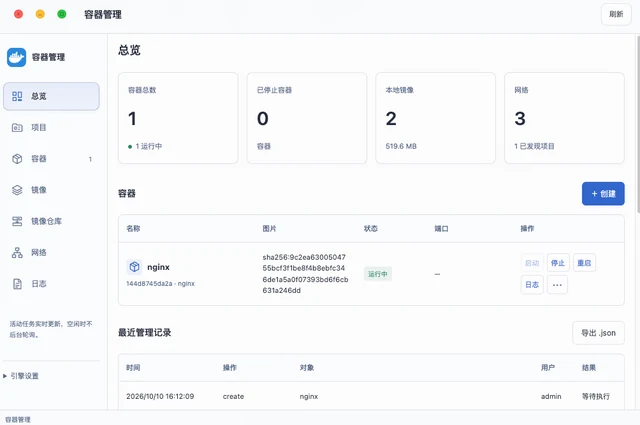The image size is (640, 425).
Task: Click the 用户 column header
Action: 548,367
